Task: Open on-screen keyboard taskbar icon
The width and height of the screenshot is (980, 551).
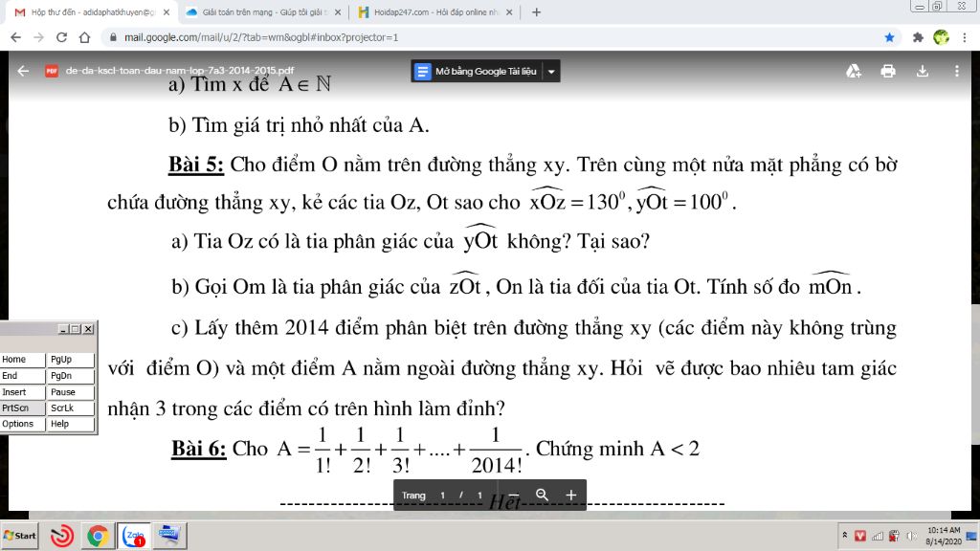Action: [168, 536]
